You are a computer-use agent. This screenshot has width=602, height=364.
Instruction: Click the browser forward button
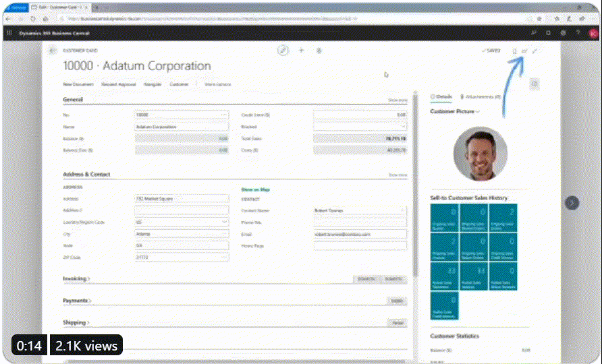21,19
